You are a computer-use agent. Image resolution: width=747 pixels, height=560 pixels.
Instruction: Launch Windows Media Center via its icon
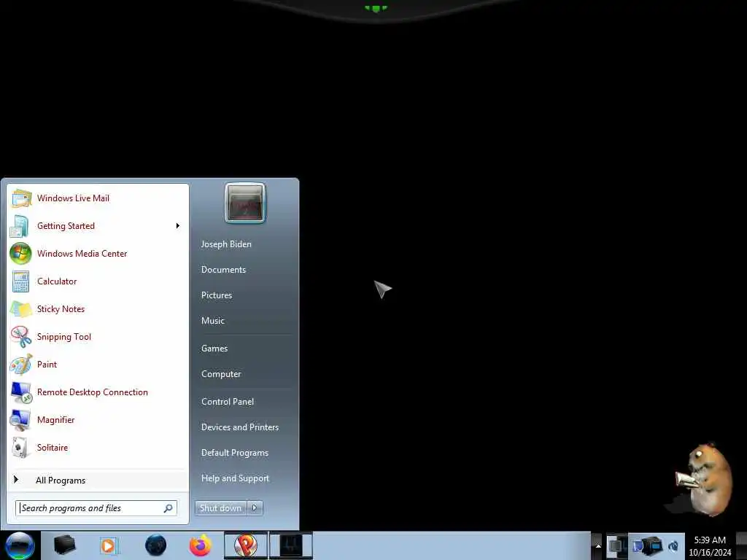tap(20, 253)
